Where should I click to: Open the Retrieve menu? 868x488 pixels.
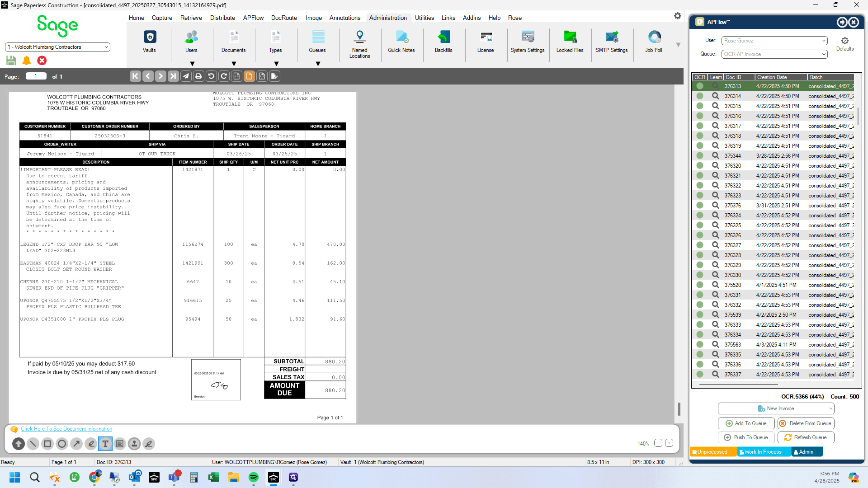(191, 18)
